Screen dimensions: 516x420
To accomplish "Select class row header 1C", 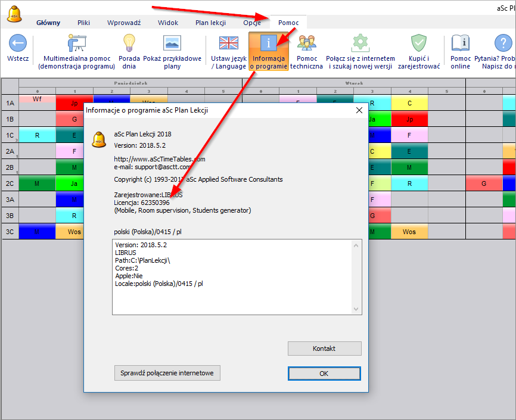I will pyautogui.click(x=10, y=135).
